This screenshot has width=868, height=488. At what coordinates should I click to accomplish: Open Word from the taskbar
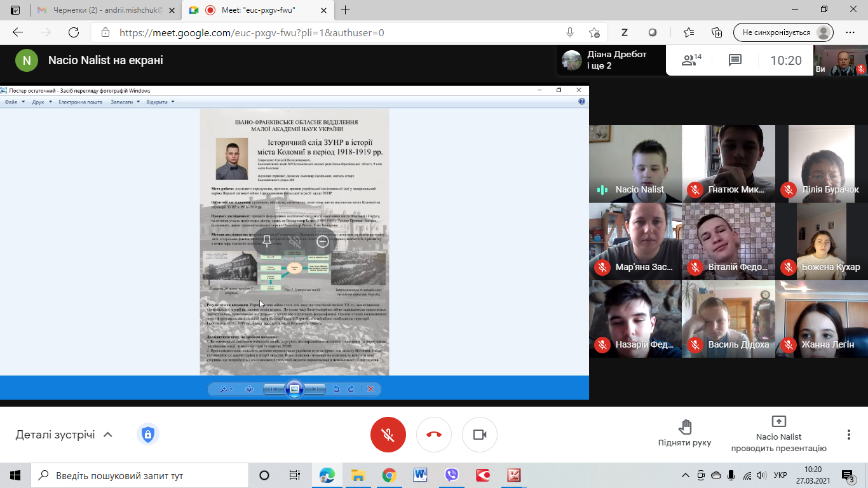coord(420,475)
